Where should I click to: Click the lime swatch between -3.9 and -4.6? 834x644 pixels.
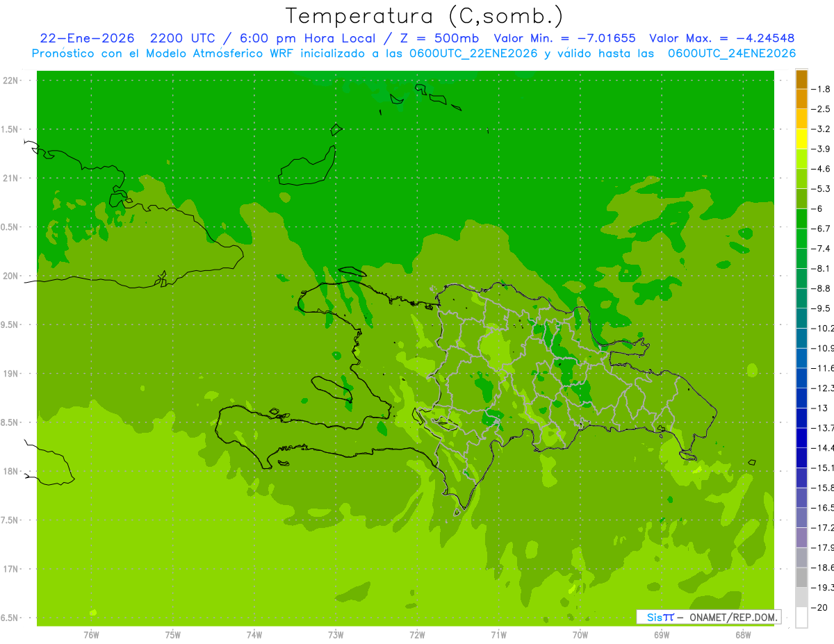coord(801,158)
